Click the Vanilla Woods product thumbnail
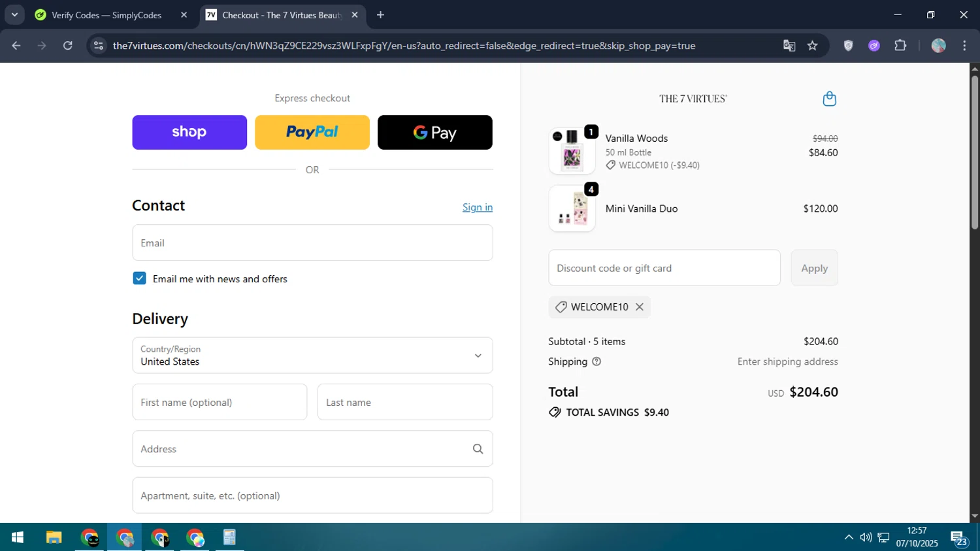 pos(572,151)
